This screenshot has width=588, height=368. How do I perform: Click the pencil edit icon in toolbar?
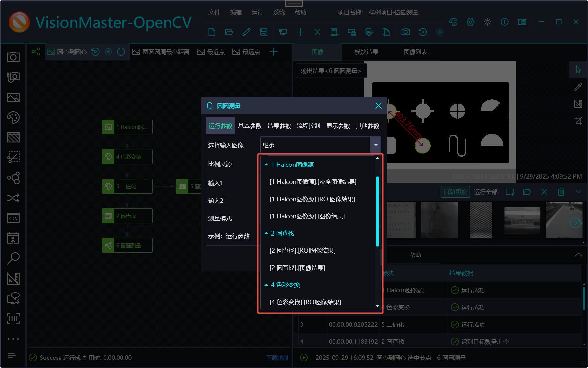click(x=247, y=32)
